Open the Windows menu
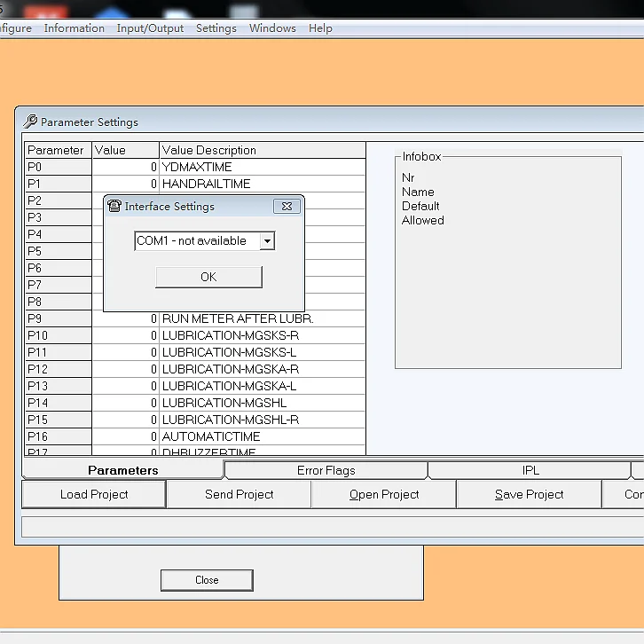644x644 pixels. point(272,28)
